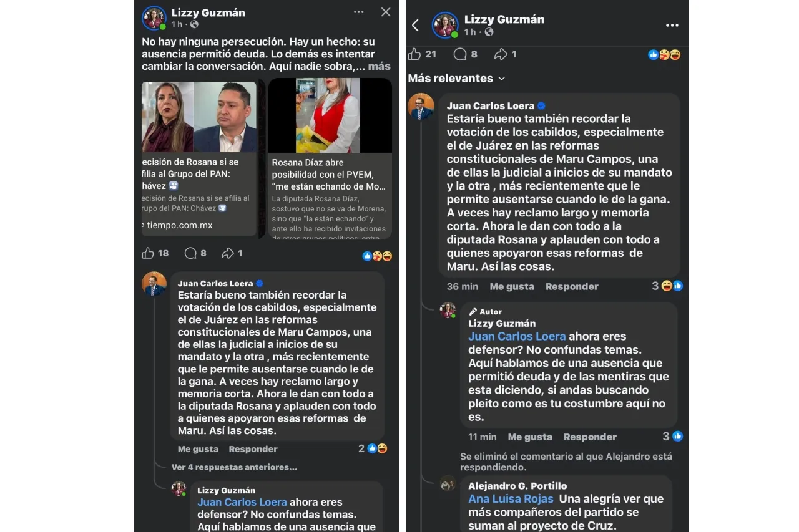799x532 pixels.
Task: Open Ana Luisa Rojas mention link
Action: [x=511, y=498]
